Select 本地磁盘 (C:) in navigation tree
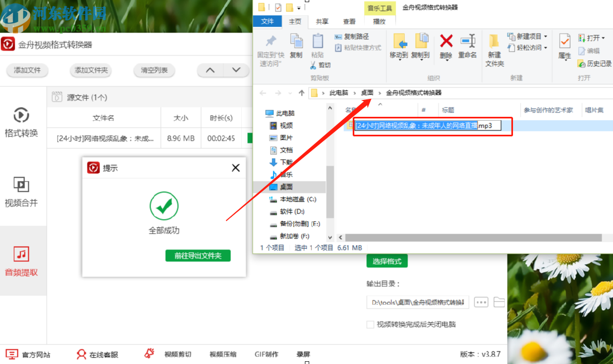This screenshot has height=364, width=613. pyautogui.click(x=293, y=199)
